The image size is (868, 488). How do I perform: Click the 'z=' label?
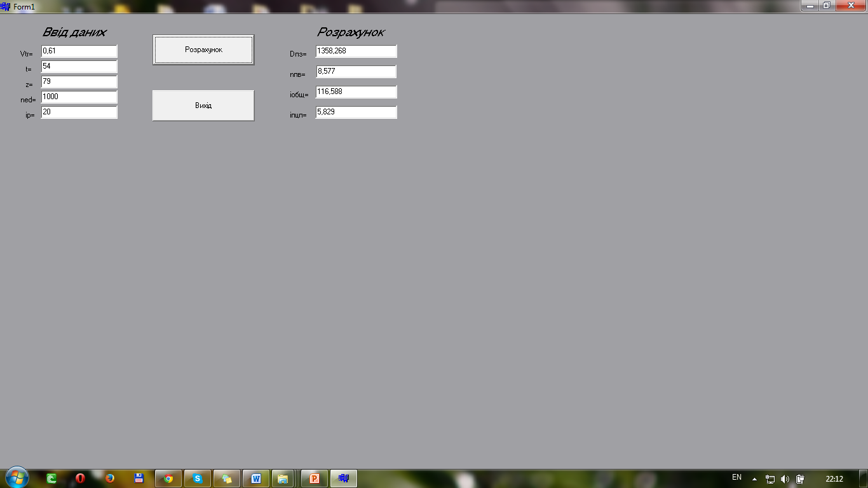[x=29, y=85]
